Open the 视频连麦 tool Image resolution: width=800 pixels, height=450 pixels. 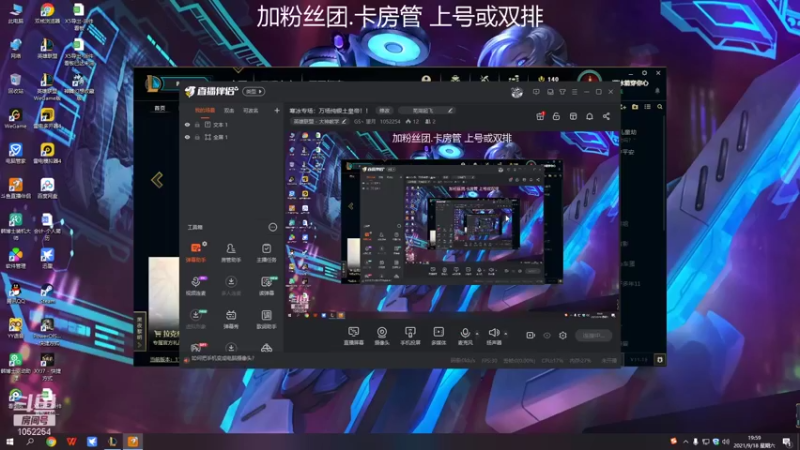click(x=196, y=286)
